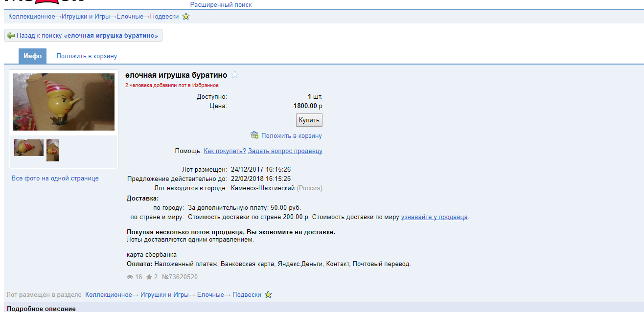Open Игрушки и Игры in bottom breadcrumb
This screenshot has width=644, height=312.
[x=164, y=294]
